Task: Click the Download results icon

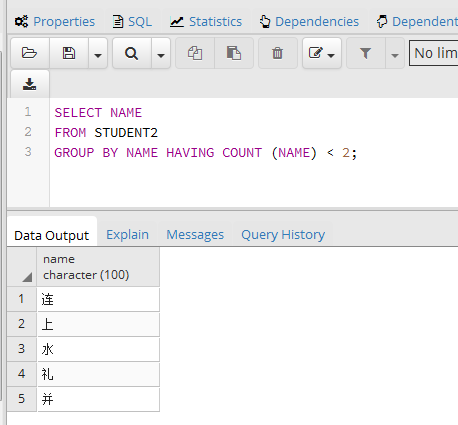Action: (30, 84)
